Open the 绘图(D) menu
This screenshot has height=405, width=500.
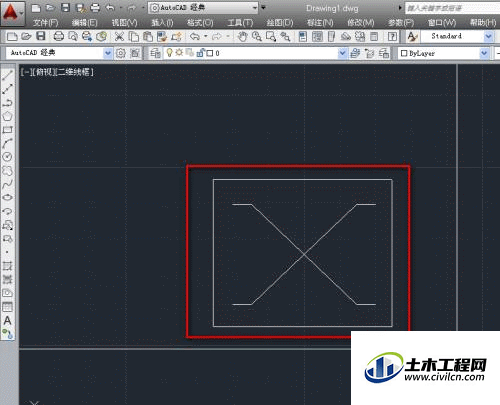point(280,23)
